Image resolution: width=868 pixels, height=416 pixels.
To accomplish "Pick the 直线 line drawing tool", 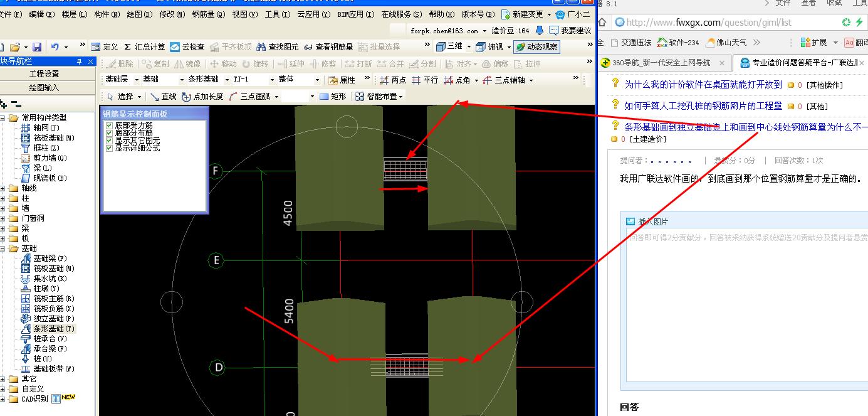I will tap(164, 97).
